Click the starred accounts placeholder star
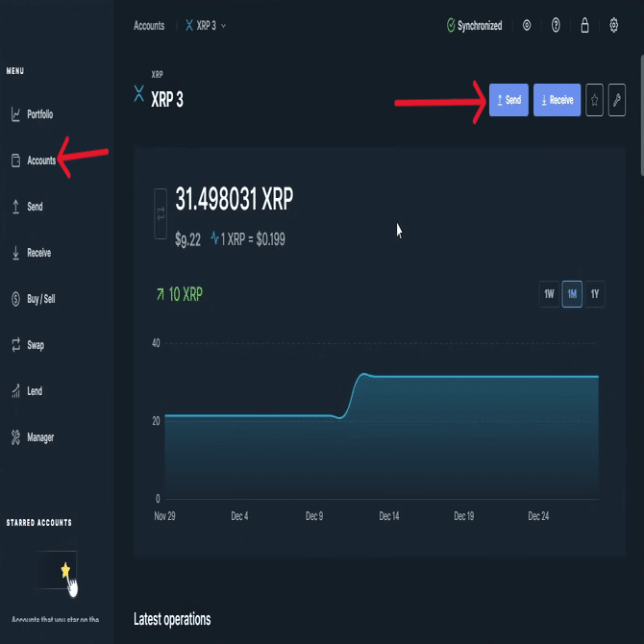This screenshot has height=644, width=644. click(65, 570)
